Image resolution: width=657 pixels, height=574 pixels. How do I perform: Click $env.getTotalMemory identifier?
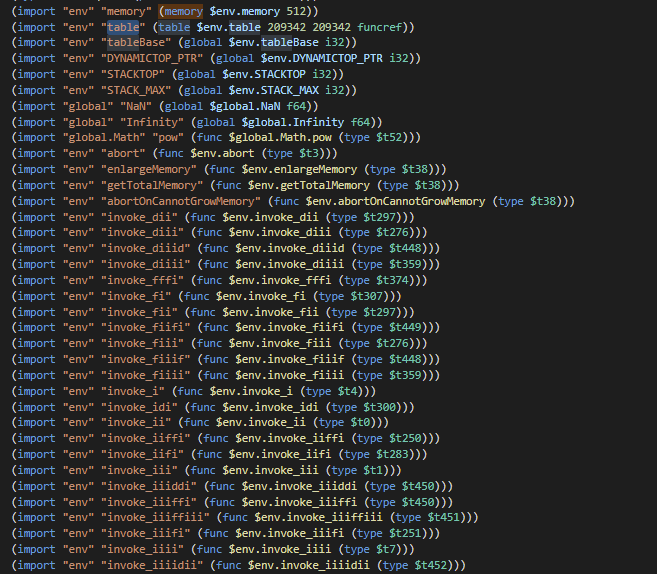(309, 186)
